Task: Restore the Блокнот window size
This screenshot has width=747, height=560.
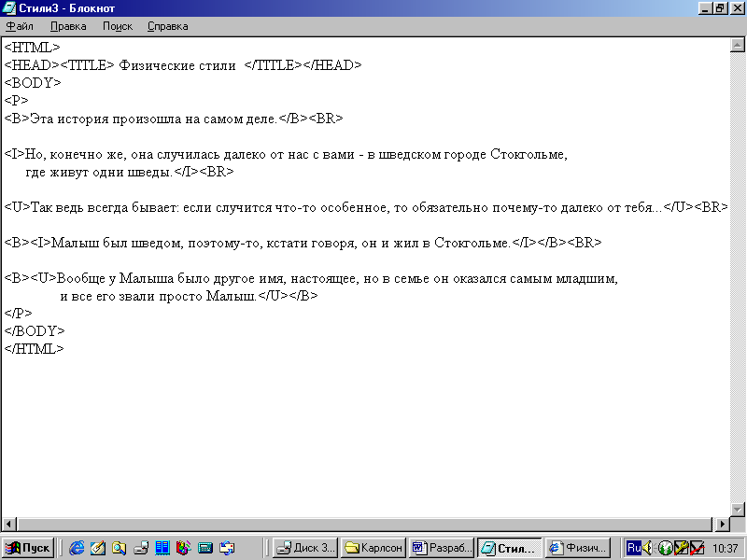Action: [720, 8]
